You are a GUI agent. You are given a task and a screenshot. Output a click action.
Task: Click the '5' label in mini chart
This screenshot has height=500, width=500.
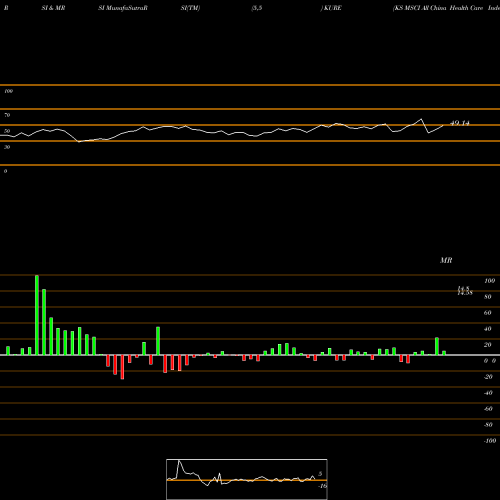click(320, 474)
